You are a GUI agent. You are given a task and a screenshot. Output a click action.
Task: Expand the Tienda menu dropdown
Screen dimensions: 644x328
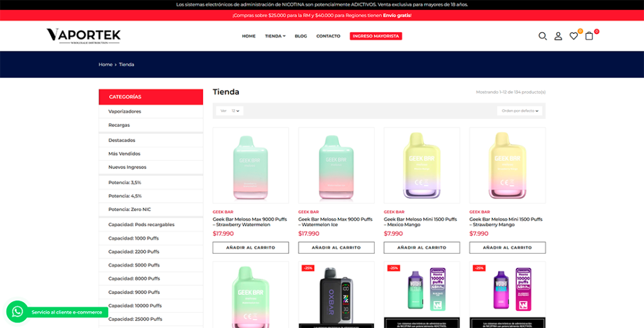click(x=275, y=36)
